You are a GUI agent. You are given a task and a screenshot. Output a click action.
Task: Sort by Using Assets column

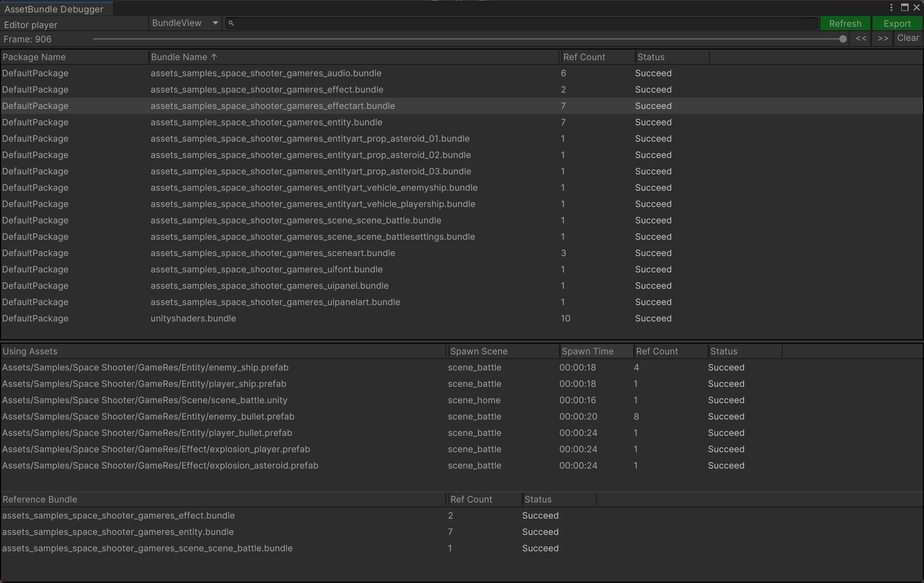223,351
